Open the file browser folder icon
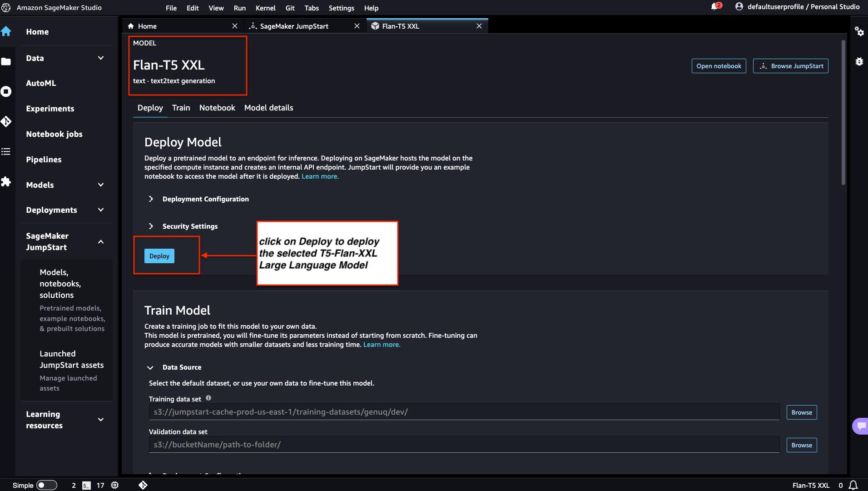The height and width of the screenshot is (491, 868). click(6, 61)
